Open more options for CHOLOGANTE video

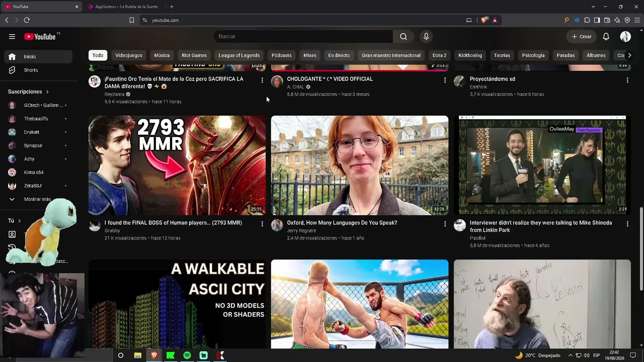point(445,80)
